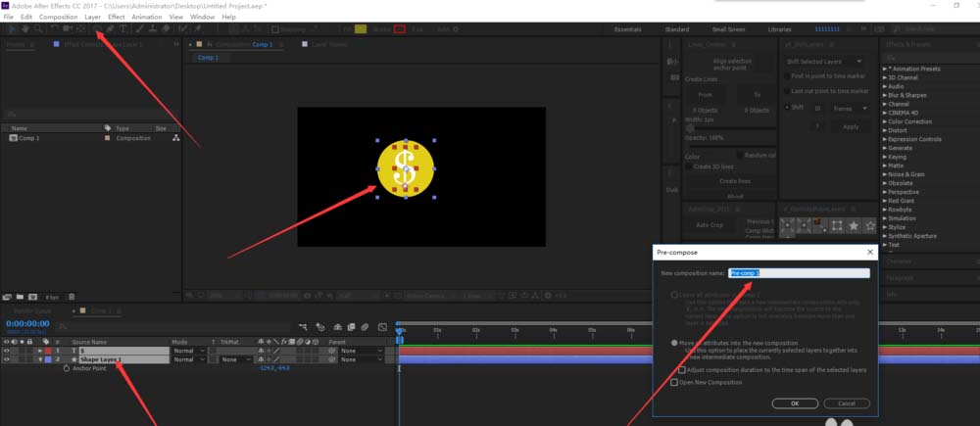Click the outlined star shape icon
The image size is (980, 426).
(x=869, y=225)
